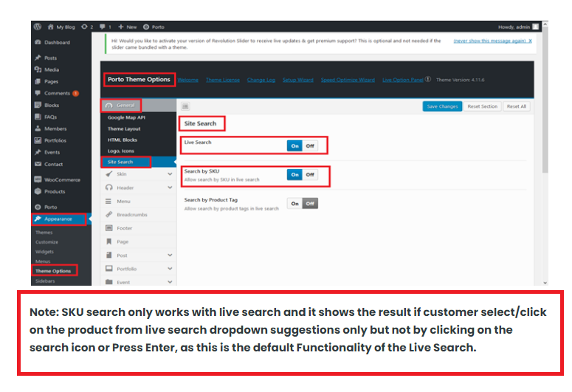Open the Setup Wizard link

pyautogui.click(x=298, y=80)
